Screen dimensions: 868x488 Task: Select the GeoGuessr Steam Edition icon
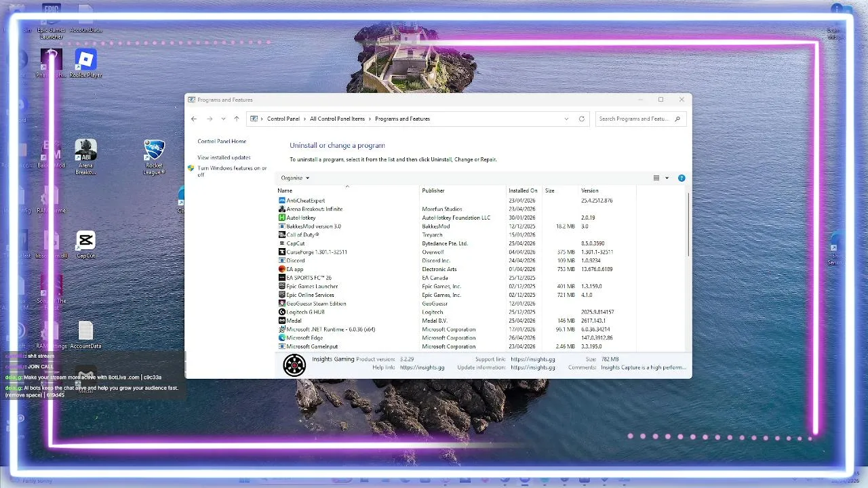(x=282, y=304)
